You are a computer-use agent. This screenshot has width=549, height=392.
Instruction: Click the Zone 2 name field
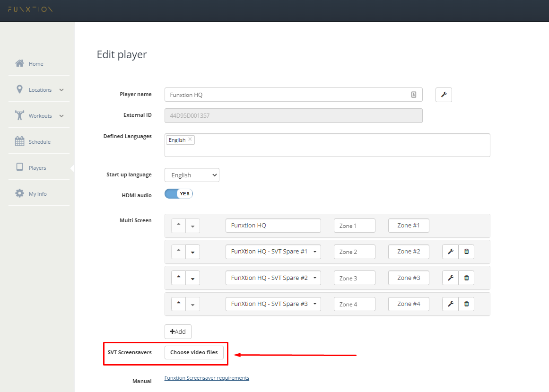pos(354,252)
